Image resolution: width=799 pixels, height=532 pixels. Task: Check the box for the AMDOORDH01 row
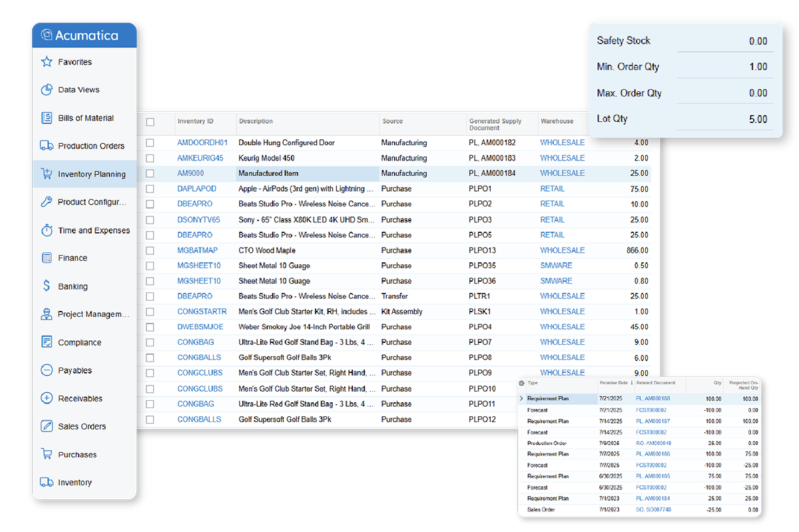pyautogui.click(x=150, y=142)
